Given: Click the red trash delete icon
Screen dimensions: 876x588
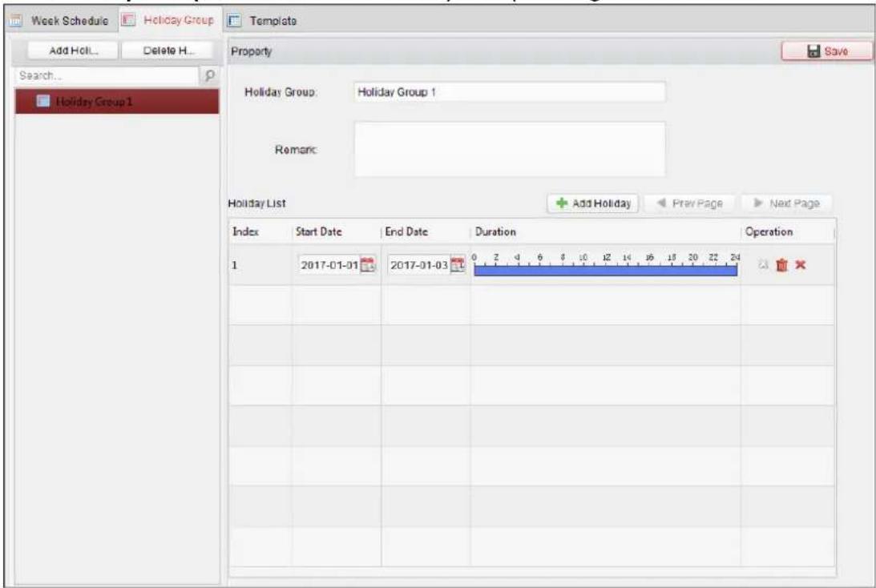Looking at the screenshot, I should (781, 265).
